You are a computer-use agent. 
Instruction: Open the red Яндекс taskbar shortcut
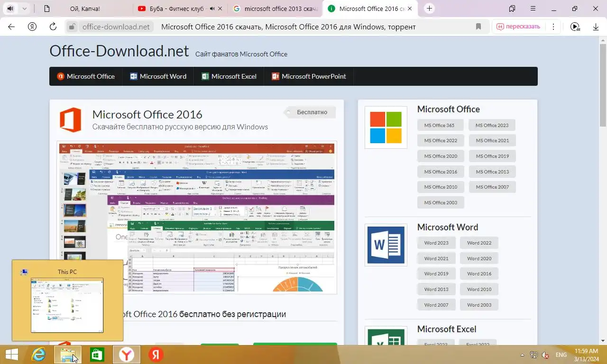156,355
